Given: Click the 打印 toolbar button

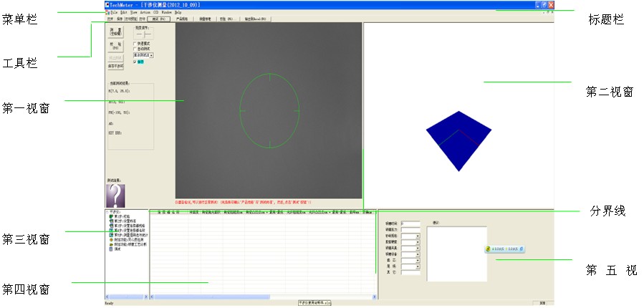Looking at the screenshot, I should [142, 19].
